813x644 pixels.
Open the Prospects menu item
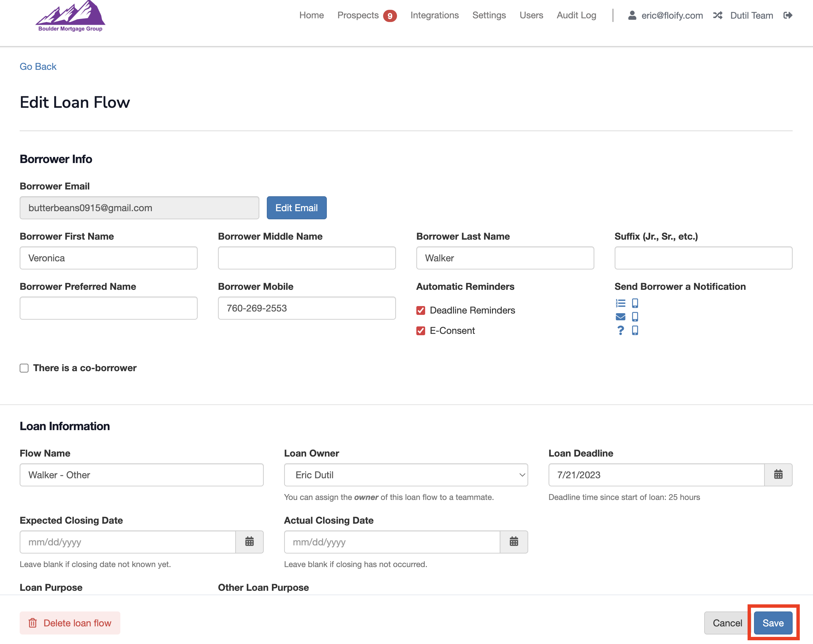pos(358,16)
